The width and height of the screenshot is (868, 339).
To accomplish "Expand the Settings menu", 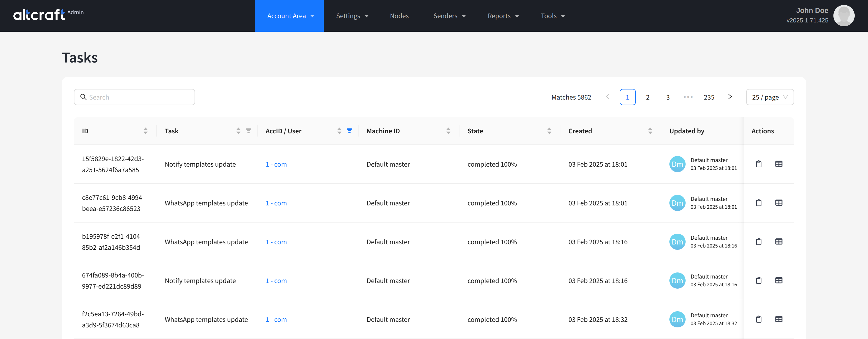I will click(352, 16).
